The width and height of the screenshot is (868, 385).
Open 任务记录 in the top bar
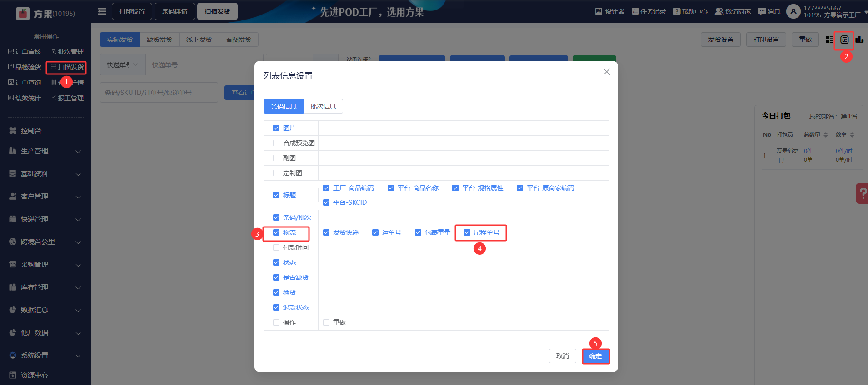click(x=649, y=11)
